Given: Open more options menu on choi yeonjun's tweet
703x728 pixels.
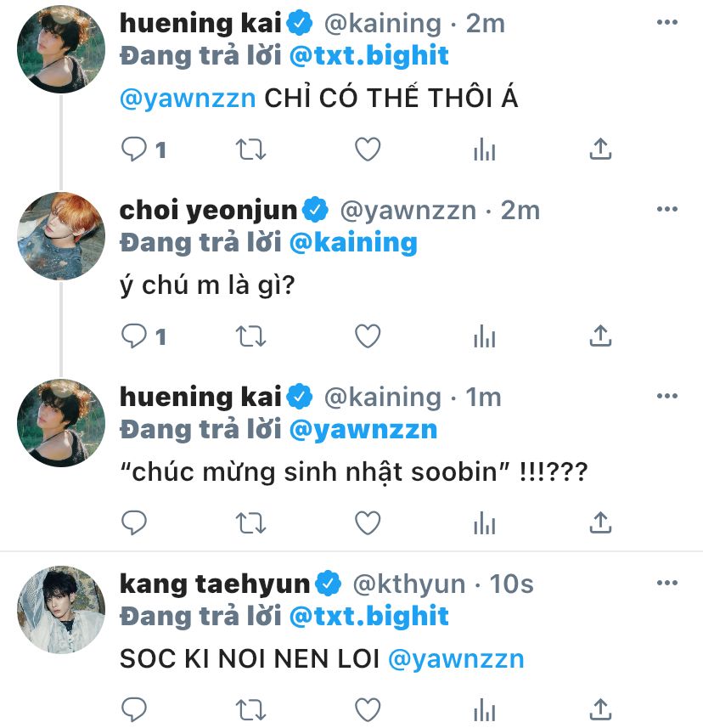Looking at the screenshot, I should click(668, 210).
